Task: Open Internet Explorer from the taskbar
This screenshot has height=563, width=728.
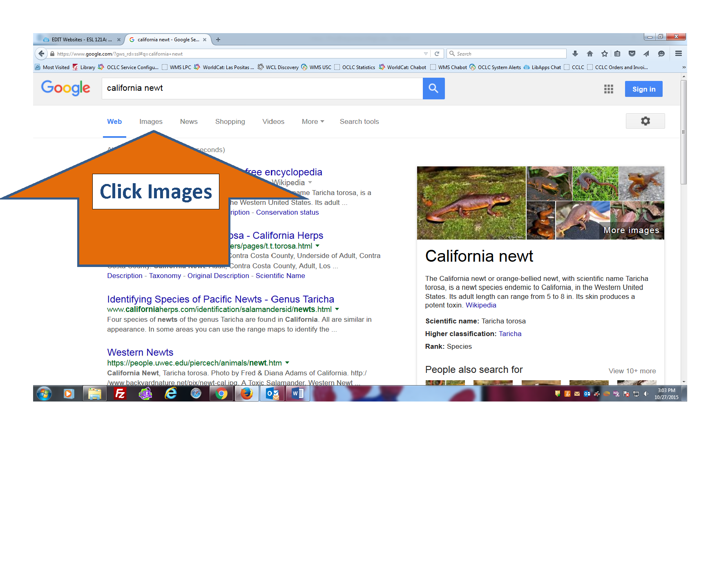Action: pyautogui.click(x=171, y=394)
